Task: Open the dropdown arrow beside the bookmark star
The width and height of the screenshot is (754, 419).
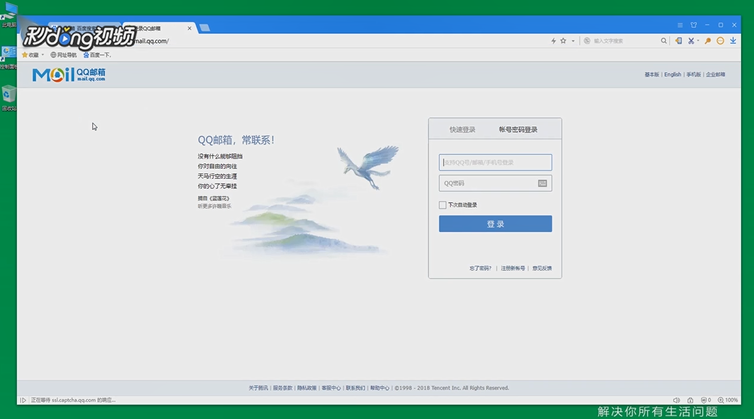Action: pyautogui.click(x=573, y=41)
